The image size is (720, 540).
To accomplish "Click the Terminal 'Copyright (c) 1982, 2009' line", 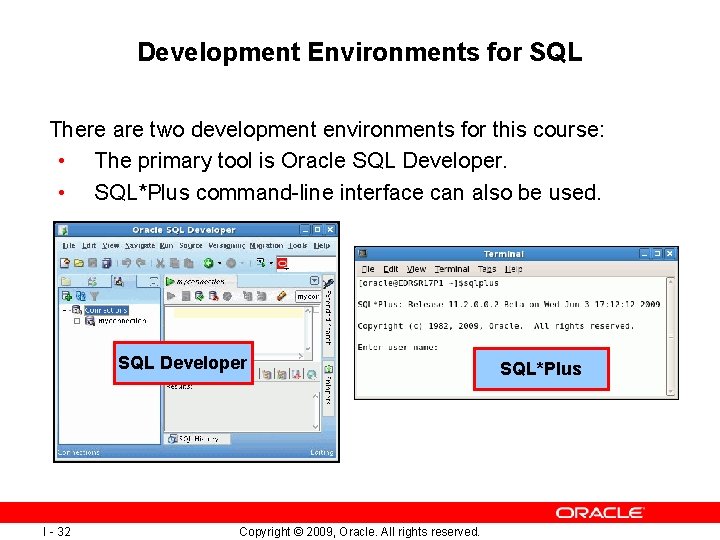I will 495,326.
